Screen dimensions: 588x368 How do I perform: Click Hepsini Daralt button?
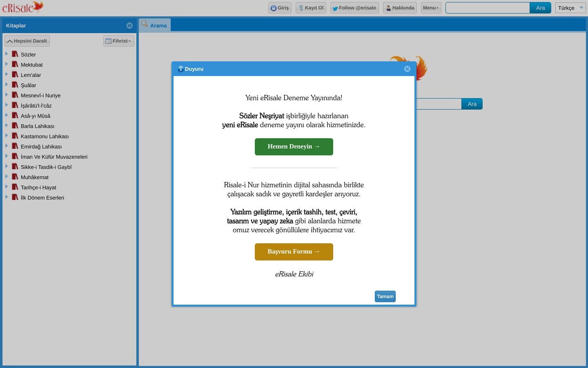[x=27, y=41]
